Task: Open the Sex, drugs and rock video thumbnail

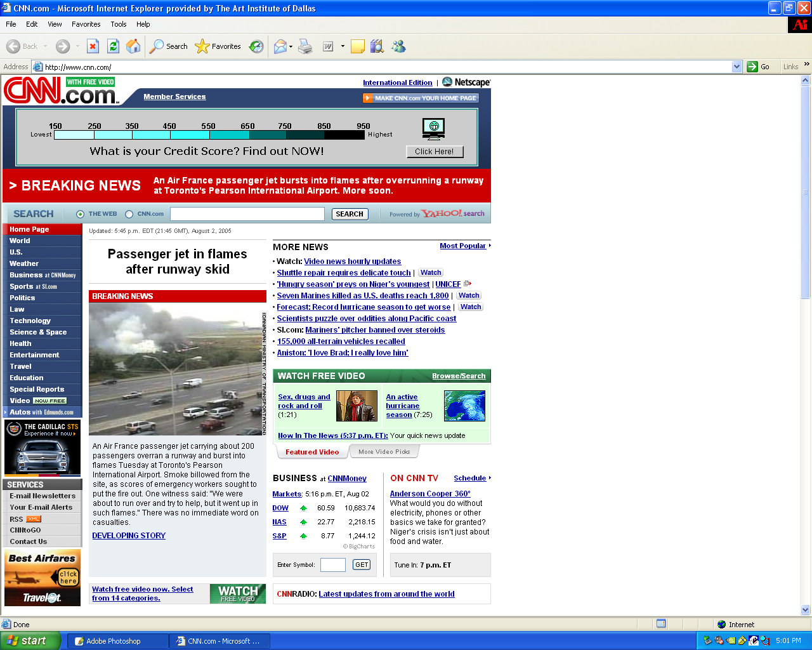Action: coord(357,406)
